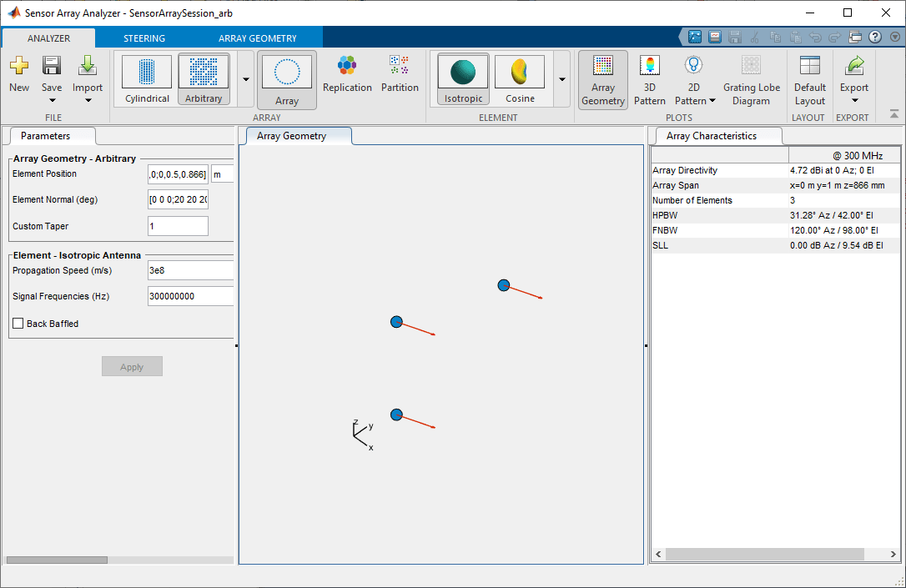Click the redo icon in quick access bar

click(x=835, y=37)
